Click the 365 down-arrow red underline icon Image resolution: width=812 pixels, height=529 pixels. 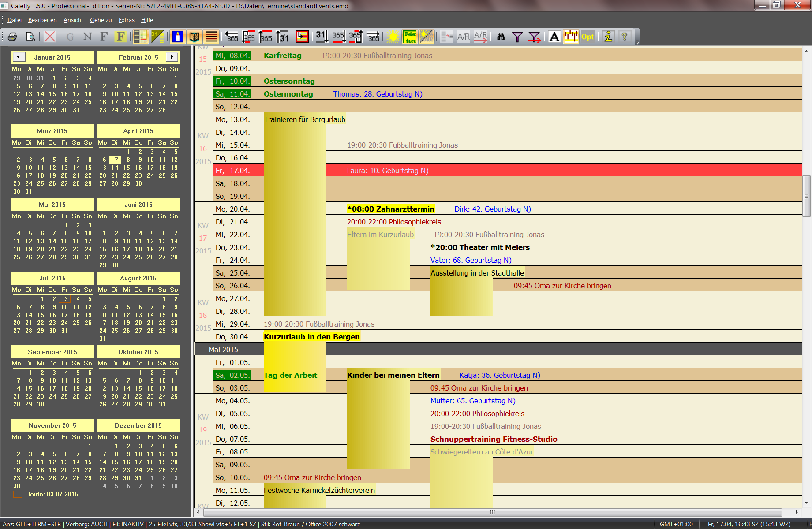tap(339, 37)
